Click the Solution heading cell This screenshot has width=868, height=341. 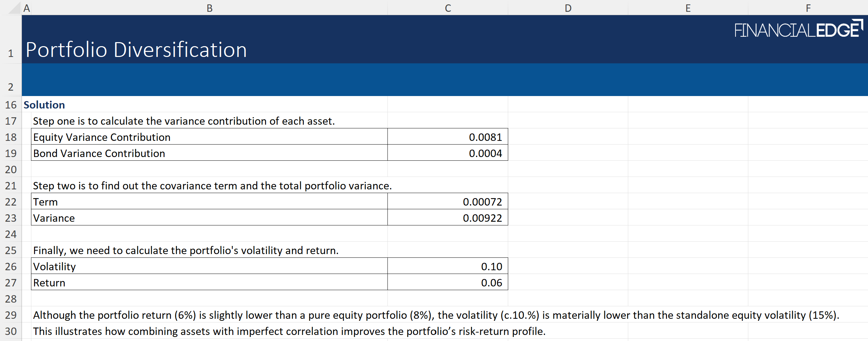44,105
